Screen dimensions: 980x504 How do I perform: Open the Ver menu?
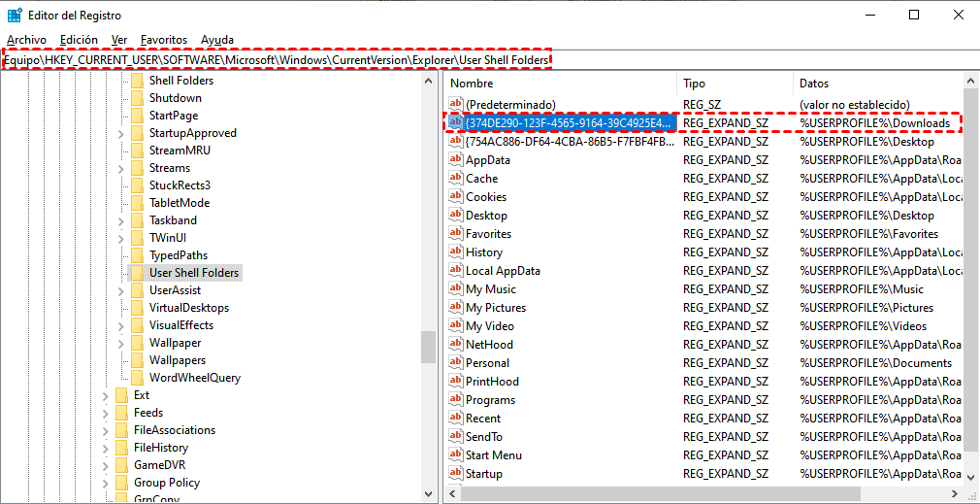[119, 40]
